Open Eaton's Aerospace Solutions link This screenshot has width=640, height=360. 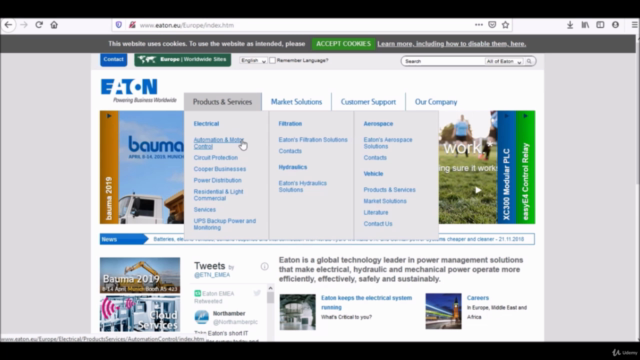click(388, 143)
